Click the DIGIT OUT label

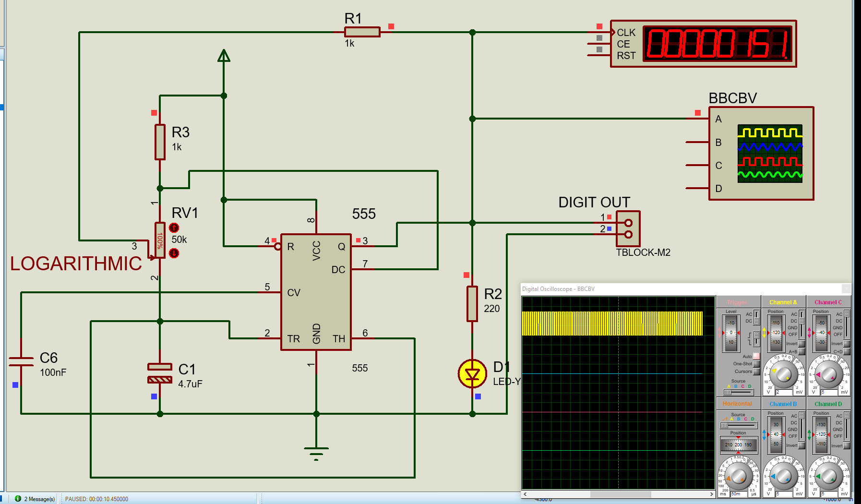594,202
